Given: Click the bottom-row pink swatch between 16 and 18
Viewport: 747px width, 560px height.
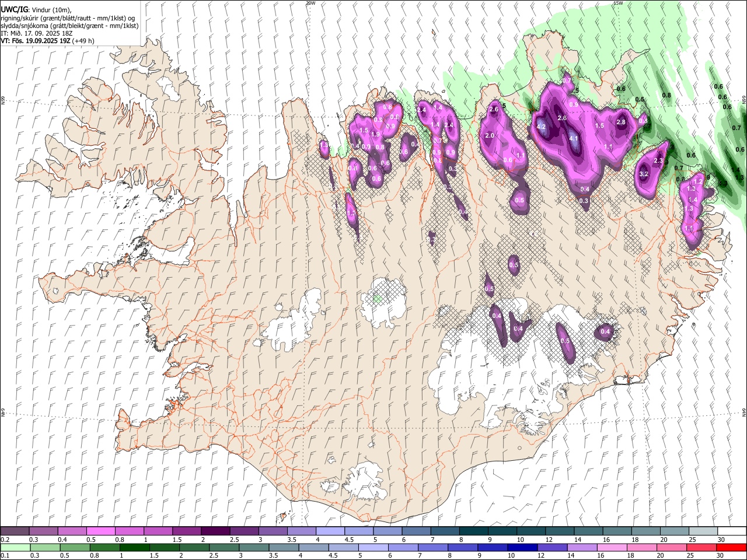Looking at the screenshot, I should point(612,548).
